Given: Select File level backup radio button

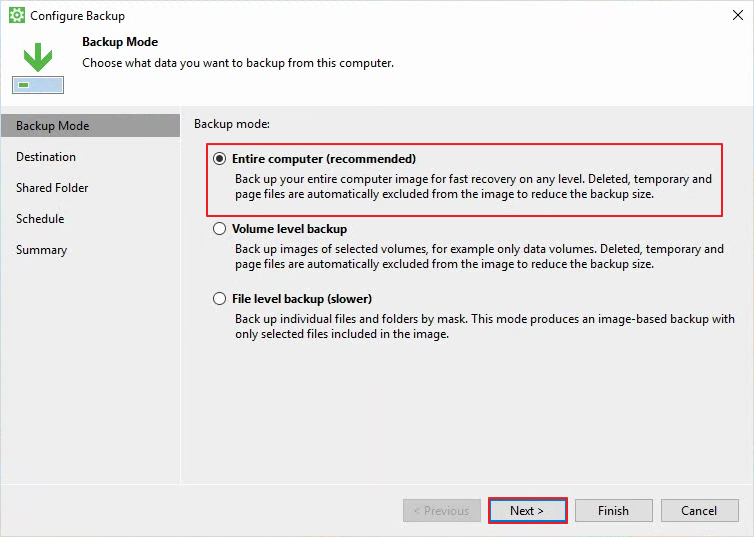Looking at the screenshot, I should coord(219,299).
